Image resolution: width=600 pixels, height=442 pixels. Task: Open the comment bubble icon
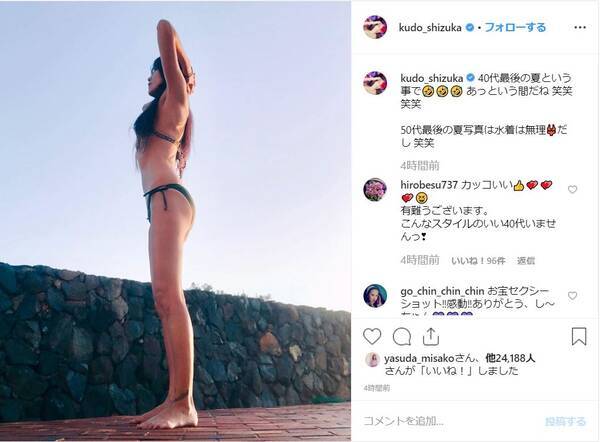[x=402, y=337]
